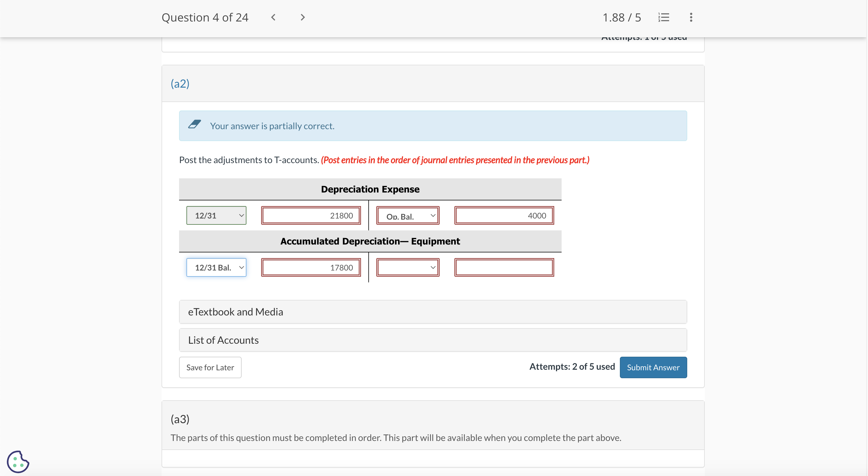This screenshot has width=868, height=476.
Task: Open the question list icon
Action: point(663,17)
